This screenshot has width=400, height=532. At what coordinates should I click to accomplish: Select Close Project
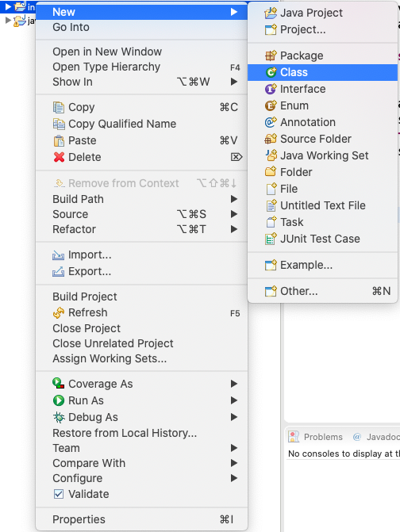point(141,328)
